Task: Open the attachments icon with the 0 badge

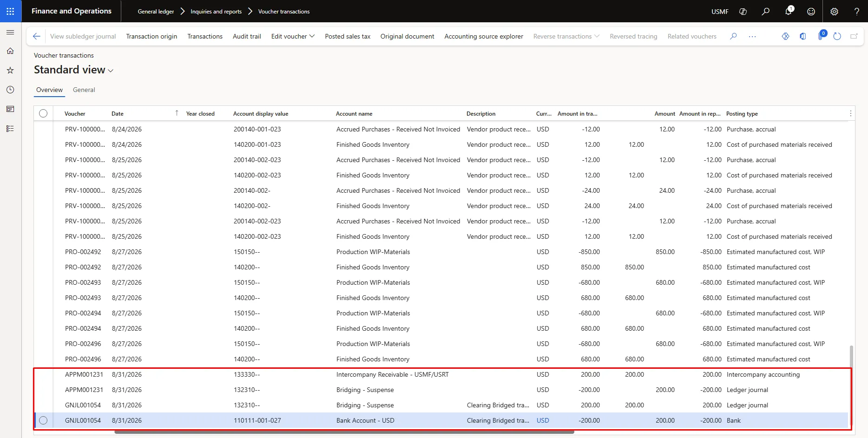Action: pyautogui.click(x=821, y=35)
